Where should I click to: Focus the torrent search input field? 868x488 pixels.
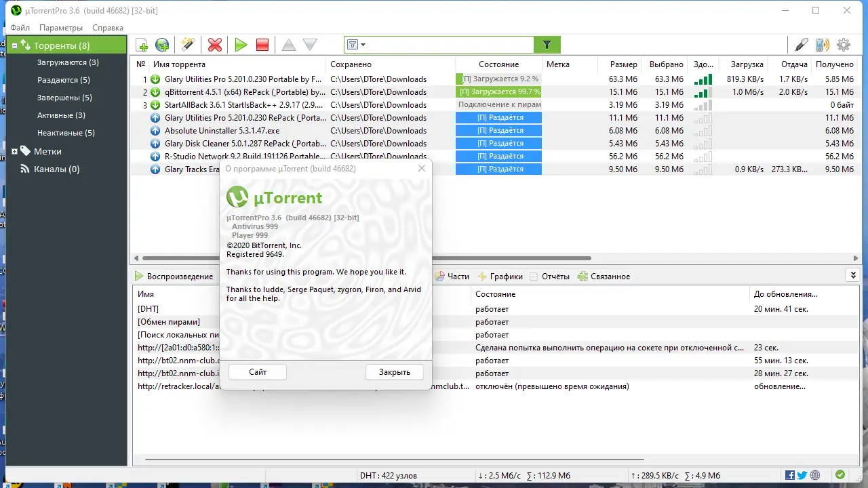pos(450,45)
